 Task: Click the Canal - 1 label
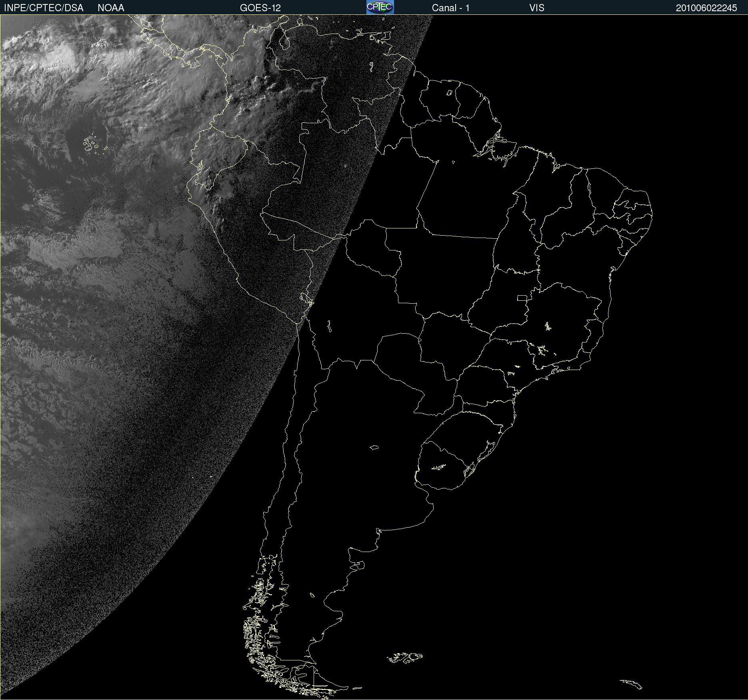coord(450,8)
